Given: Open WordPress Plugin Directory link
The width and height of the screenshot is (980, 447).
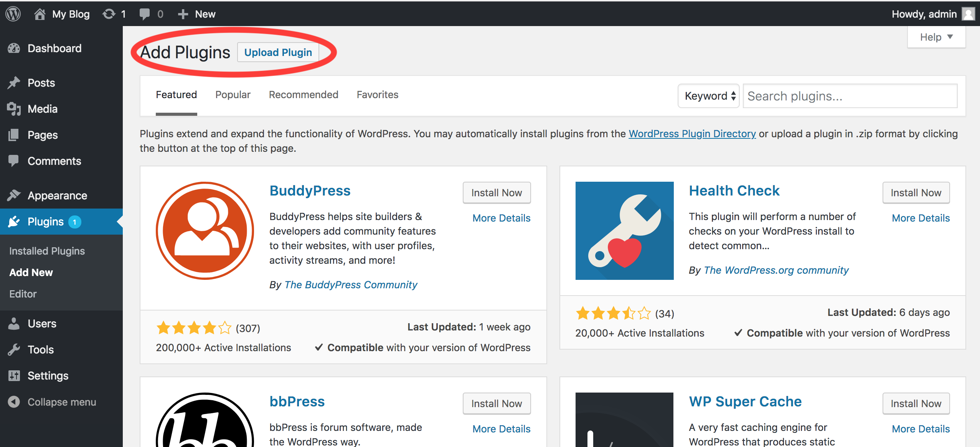Looking at the screenshot, I should coord(692,134).
